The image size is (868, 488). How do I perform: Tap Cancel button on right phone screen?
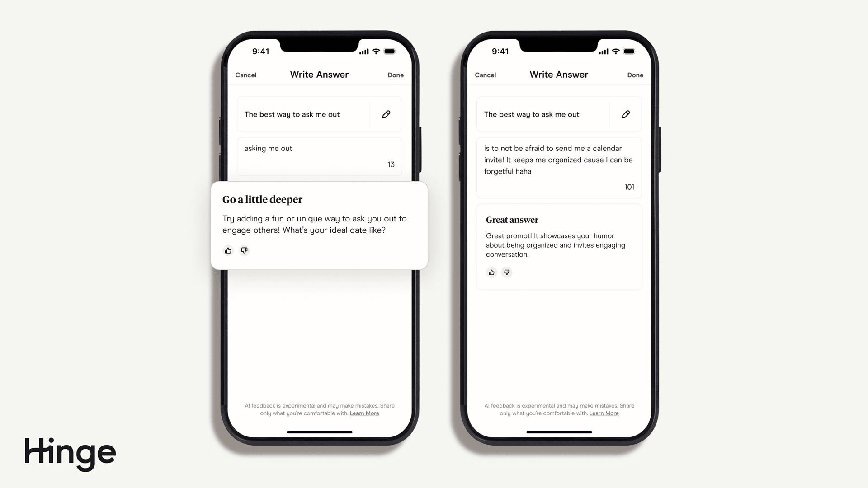click(x=485, y=75)
